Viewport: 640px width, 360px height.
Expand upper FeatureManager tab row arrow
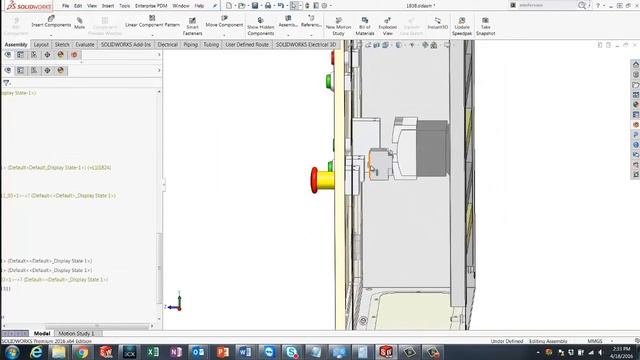click(x=159, y=55)
